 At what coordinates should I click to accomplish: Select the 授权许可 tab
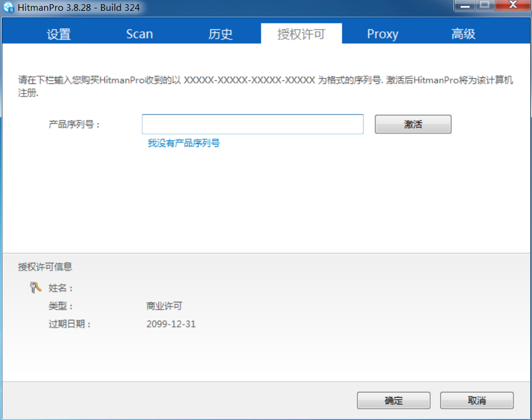point(301,34)
